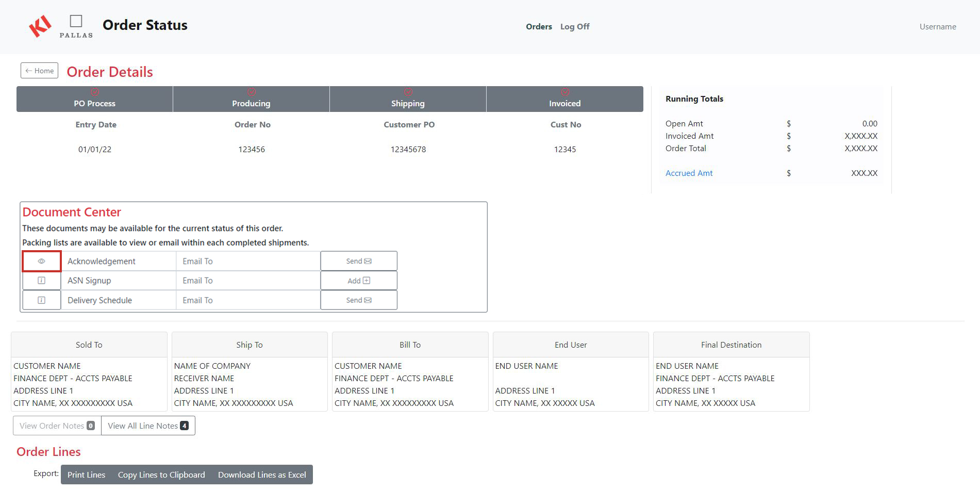Image resolution: width=980 pixels, height=490 pixels.
Task: Select the Shipping status check icon
Action: point(408,91)
